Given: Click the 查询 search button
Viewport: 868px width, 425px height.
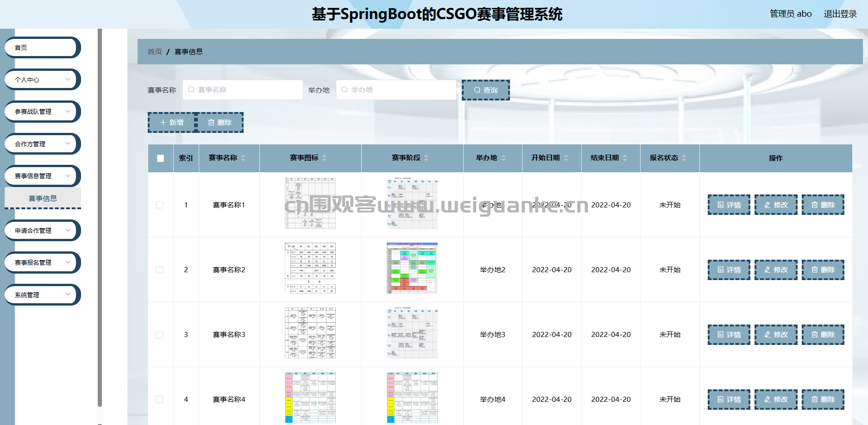Looking at the screenshot, I should [x=486, y=90].
